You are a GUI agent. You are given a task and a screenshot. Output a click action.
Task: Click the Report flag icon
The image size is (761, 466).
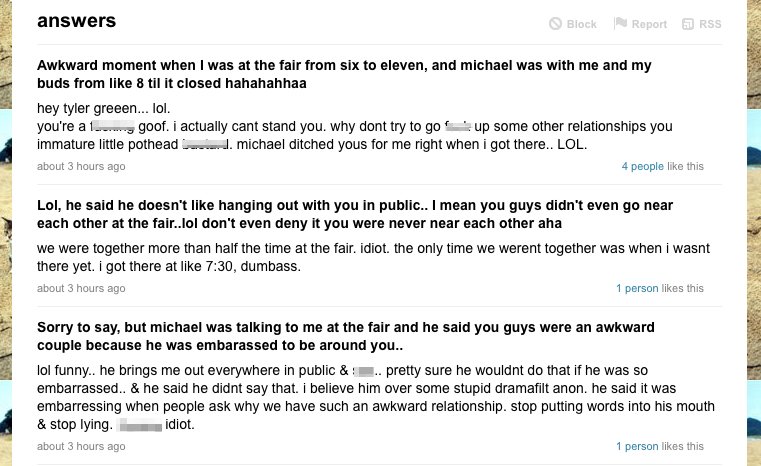pos(620,23)
